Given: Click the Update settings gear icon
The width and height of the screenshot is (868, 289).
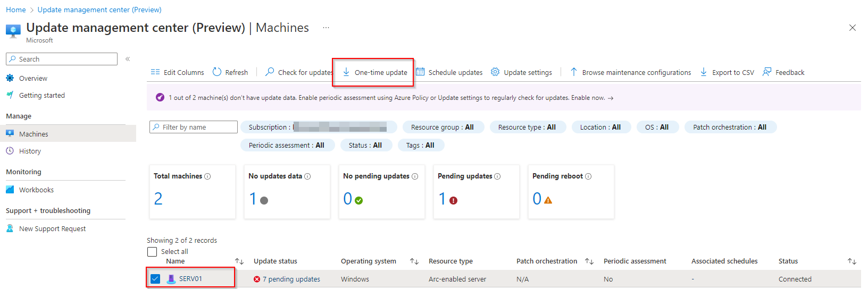Looking at the screenshot, I should [495, 72].
